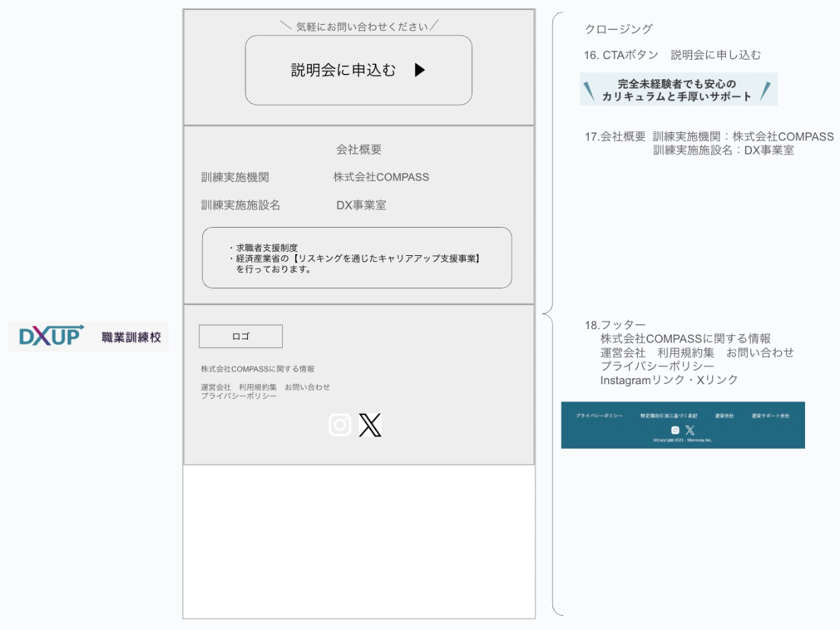
Task: Select the 完全未経験者でも安心の banner image
Action: (678, 90)
